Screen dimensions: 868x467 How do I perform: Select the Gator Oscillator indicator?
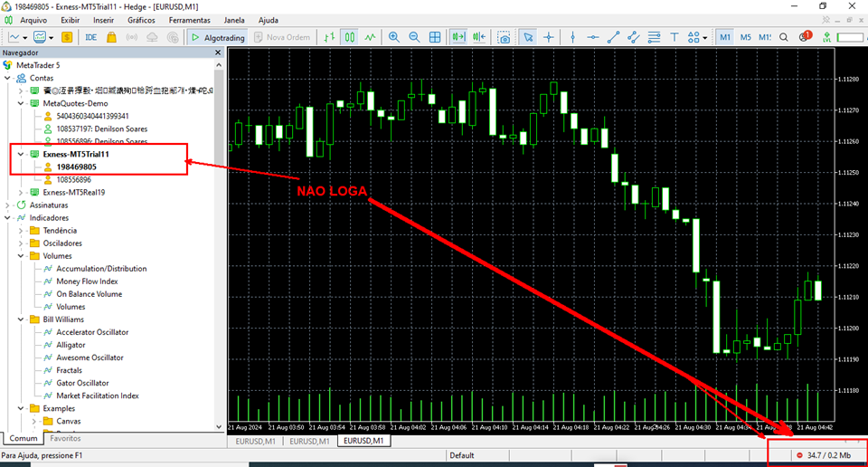point(82,384)
